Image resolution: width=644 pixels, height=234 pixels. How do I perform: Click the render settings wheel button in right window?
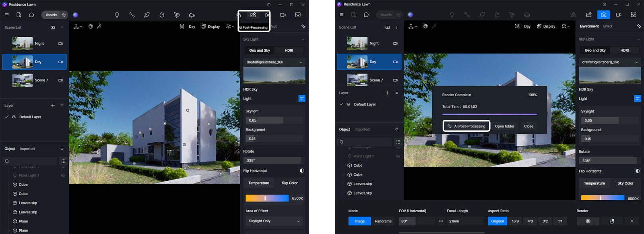coord(588,221)
